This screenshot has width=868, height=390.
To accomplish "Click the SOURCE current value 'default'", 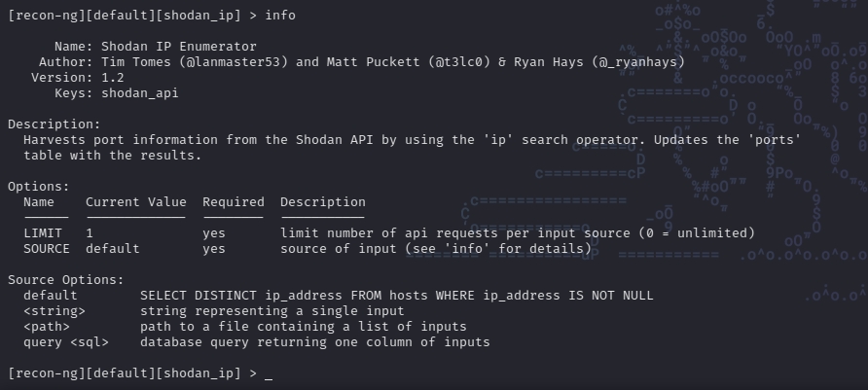I will pyautogui.click(x=113, y=249).
